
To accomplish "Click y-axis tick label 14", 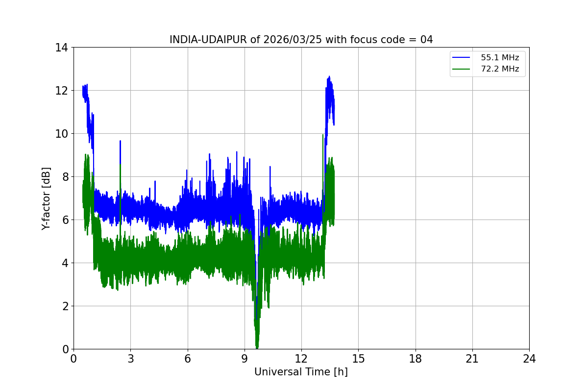I will [62, 48].
